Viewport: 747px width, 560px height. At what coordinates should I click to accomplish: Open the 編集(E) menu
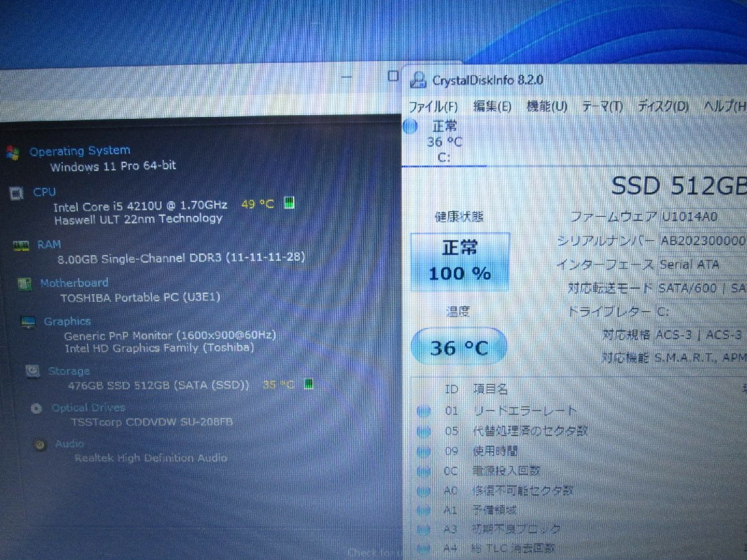(492, 106)
